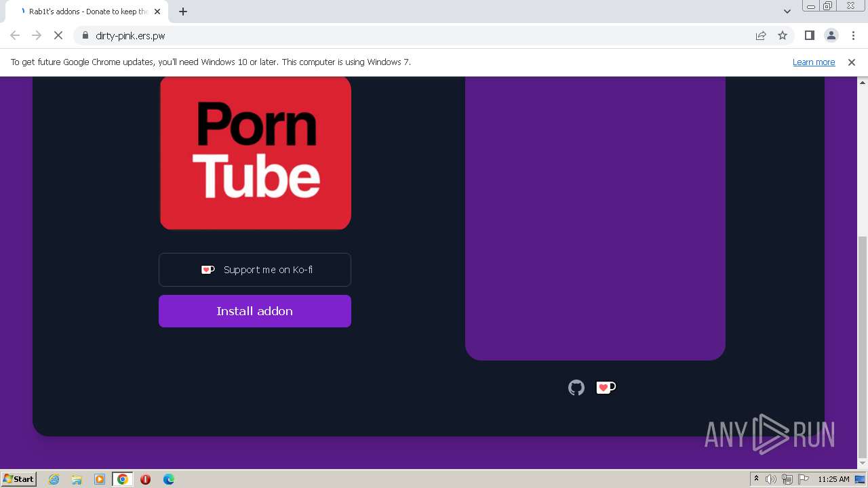This screenshot has width=868, height=488.
Task: Bookmark this page with star icon
Action: tap(783, 36)
